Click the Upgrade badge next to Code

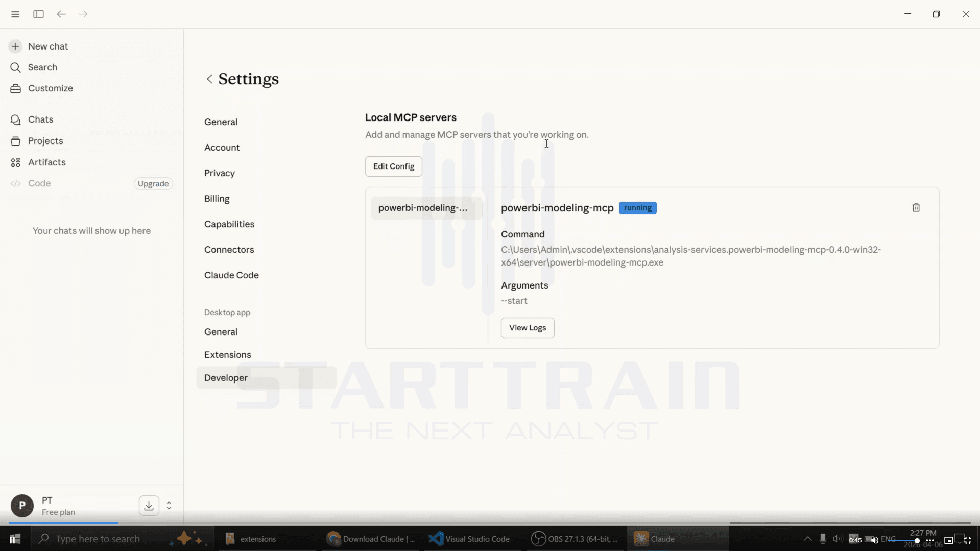point(153,184)
